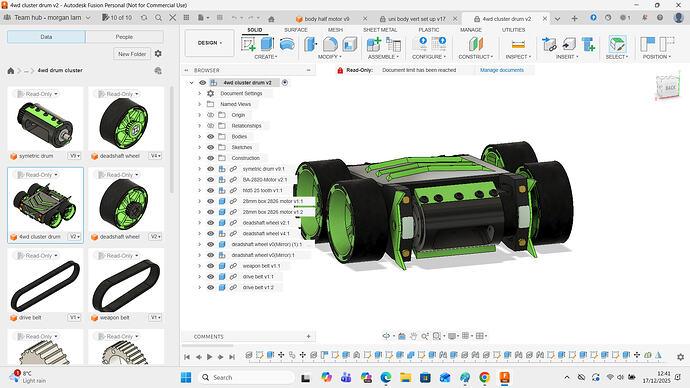Click the 10 of 10 document counter
This screenshot has height=388, width=690.
(117, 18)
